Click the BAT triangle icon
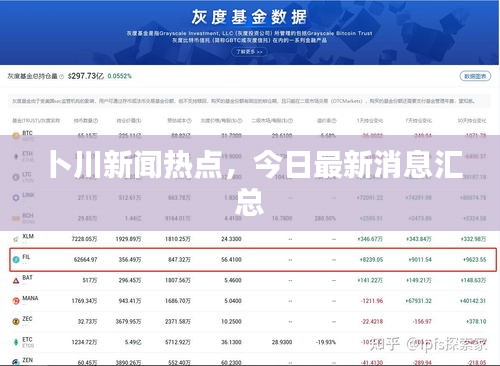The width and height of the screenshot is (500, 366). click(x=16, y=281)
